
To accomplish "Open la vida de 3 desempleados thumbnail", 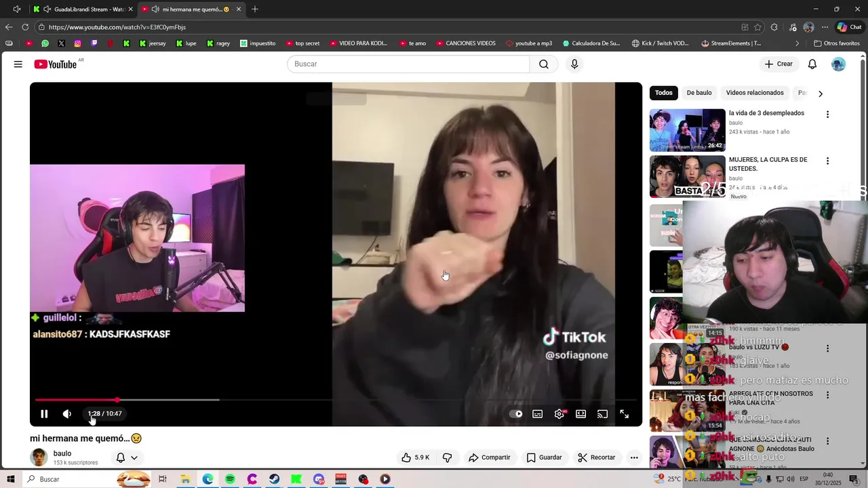I will point(688,130).
